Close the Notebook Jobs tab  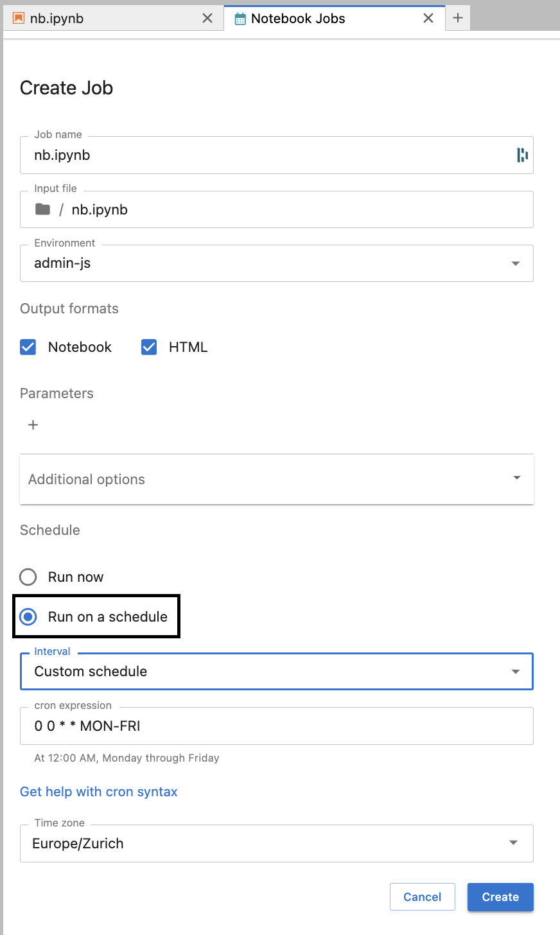pyautogui.click(x=428, y=18)
